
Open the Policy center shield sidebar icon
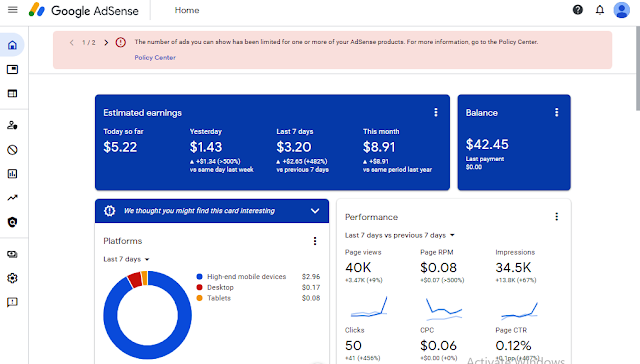point(13,222)
